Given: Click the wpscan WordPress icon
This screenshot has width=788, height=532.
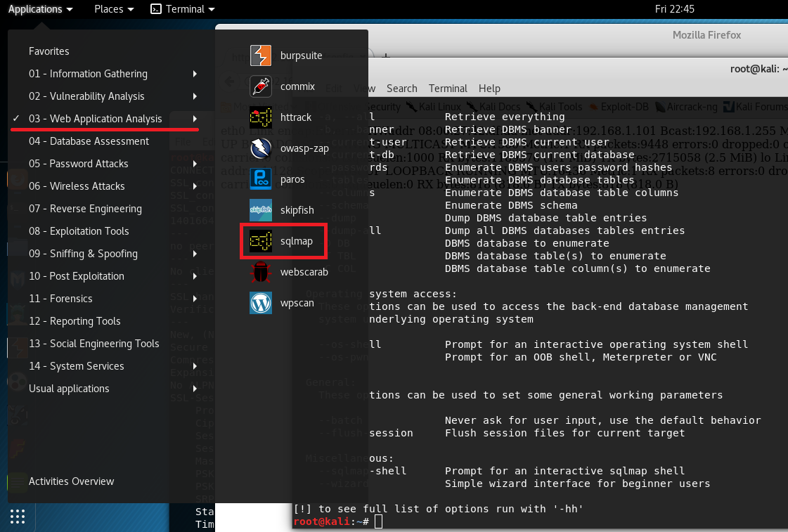Looking at the screenshot, I should (x=260, y=303).
